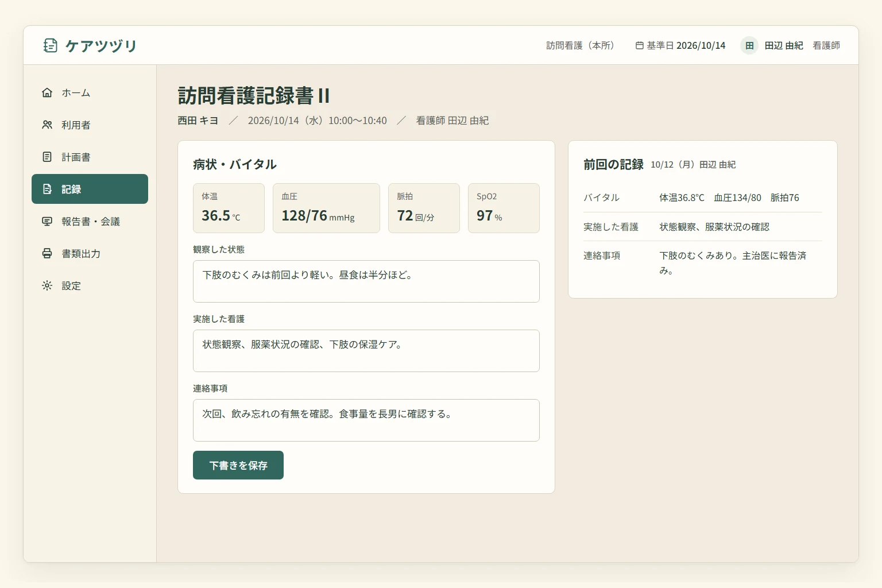
Task: Click the previous vitals 体温36.8℃ row
Action: pos(703,198)
